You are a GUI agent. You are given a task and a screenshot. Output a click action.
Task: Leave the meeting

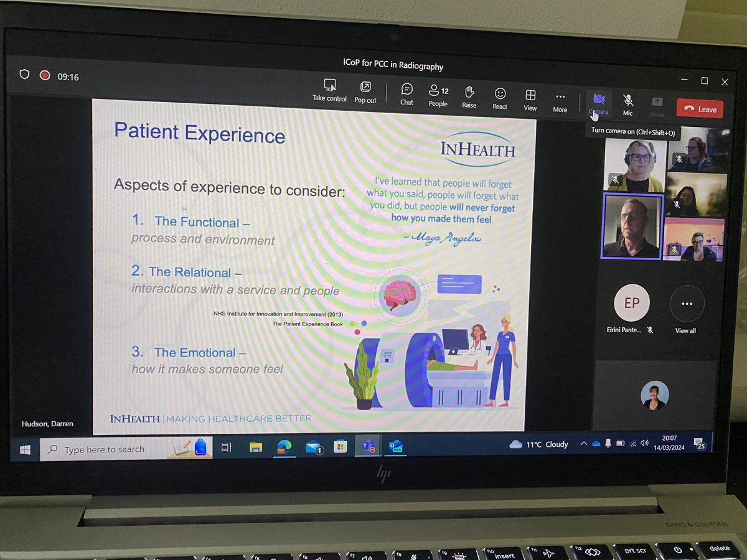(700, 108)
